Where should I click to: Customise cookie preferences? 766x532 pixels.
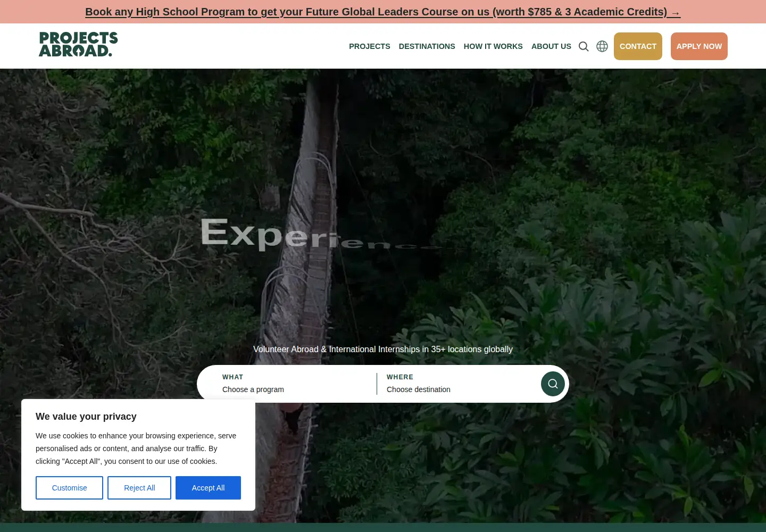[x=69, y=488]
